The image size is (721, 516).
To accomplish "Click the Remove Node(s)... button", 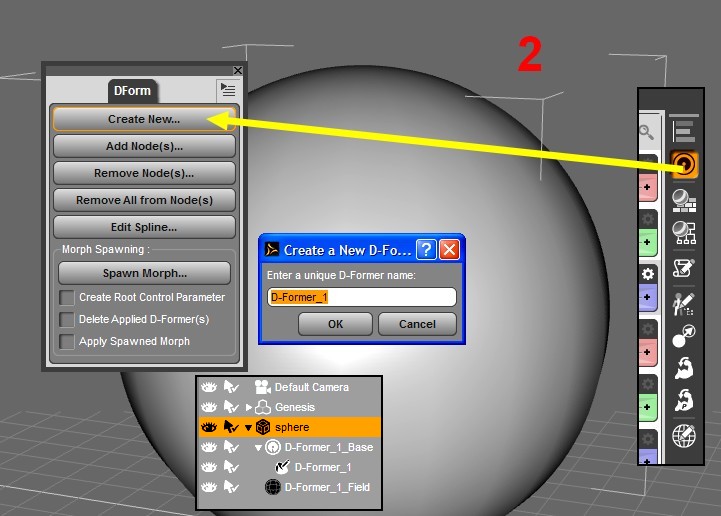I will pos(144,173).
